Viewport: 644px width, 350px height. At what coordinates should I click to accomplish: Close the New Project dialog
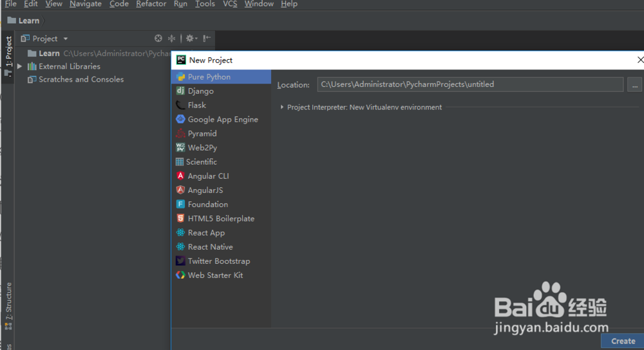pyautogui.click(x=640, y=60)
